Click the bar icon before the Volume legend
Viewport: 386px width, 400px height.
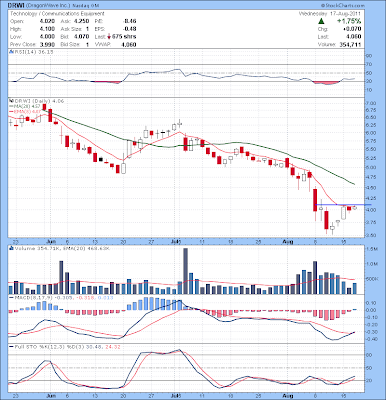point(11,248)
